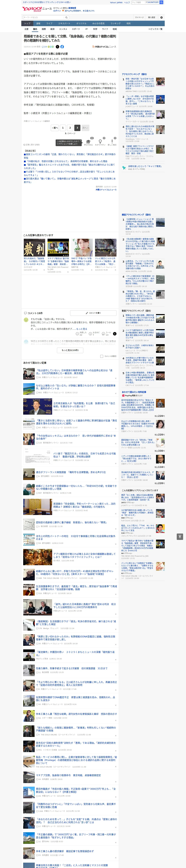Click the 弁護士ドットコムニュース publisher logo
The image size is (186, 868).
(104, 47)
